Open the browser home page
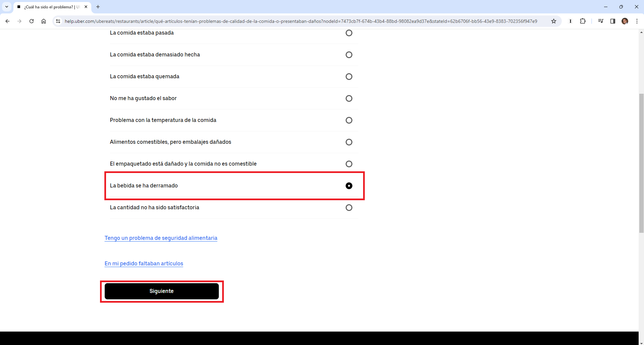Screen dimensions: 644x345 44,21
